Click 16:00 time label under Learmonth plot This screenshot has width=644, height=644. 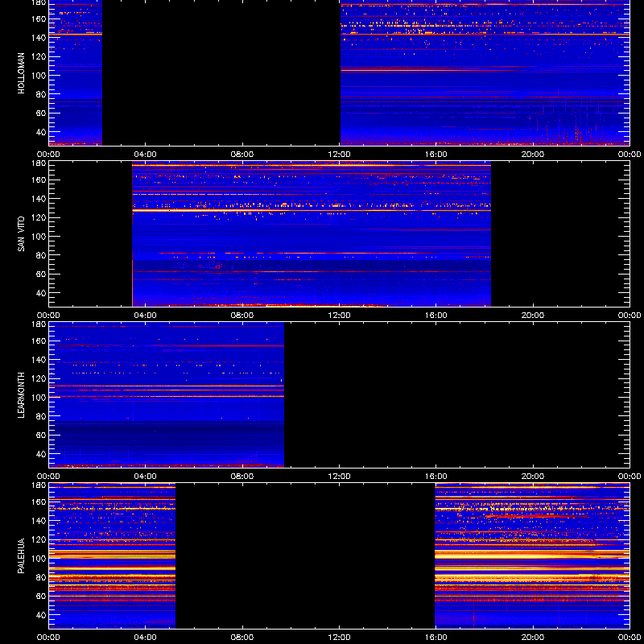click(436, 477)
